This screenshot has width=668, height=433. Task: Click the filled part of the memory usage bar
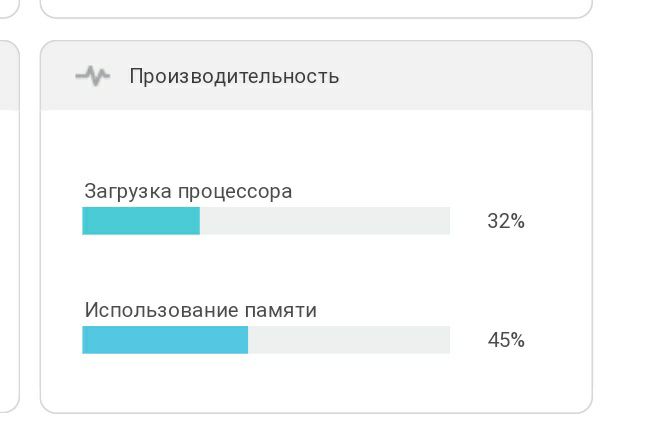click(x=165, y=340)
